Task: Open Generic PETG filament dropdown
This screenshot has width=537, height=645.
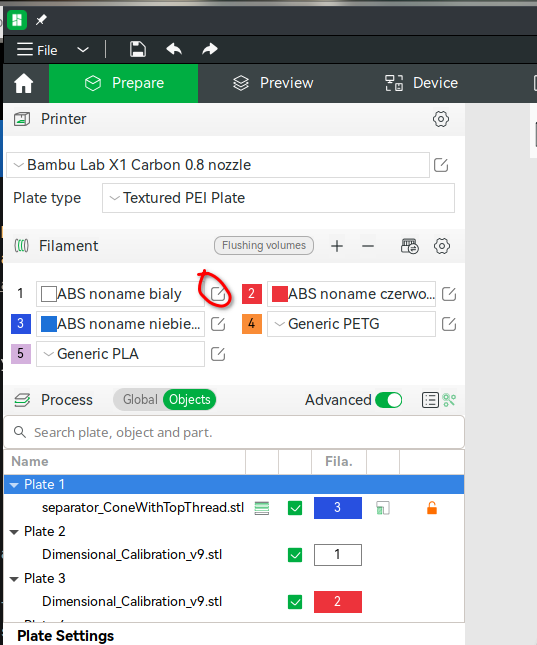Action: click(351, 324)
